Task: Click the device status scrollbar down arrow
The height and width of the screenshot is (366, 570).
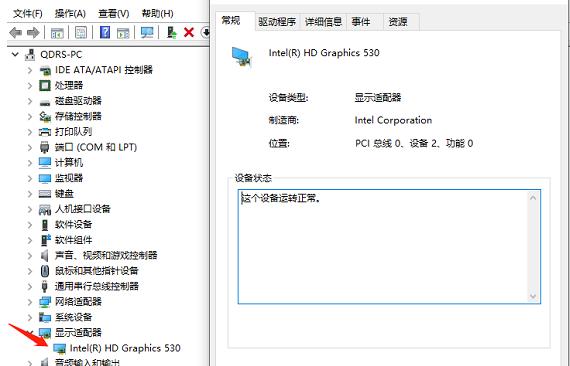Action: coord(533,296)
